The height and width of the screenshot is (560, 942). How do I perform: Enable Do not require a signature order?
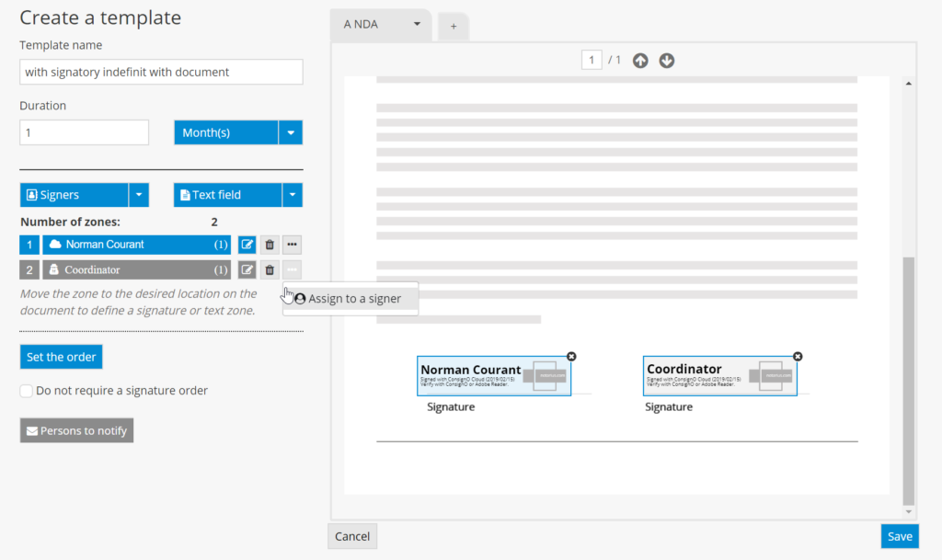point(27,391)
